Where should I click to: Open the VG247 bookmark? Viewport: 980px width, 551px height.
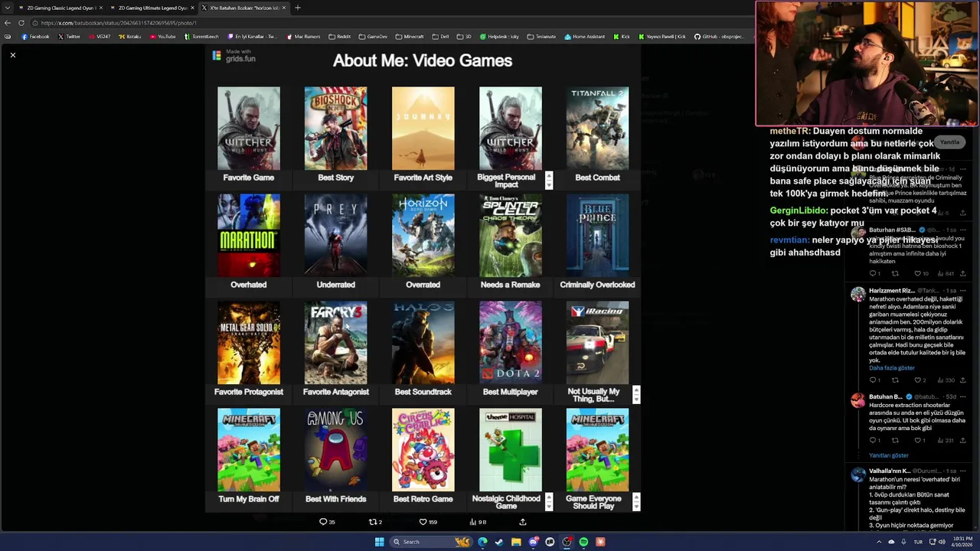pos(100,37)
